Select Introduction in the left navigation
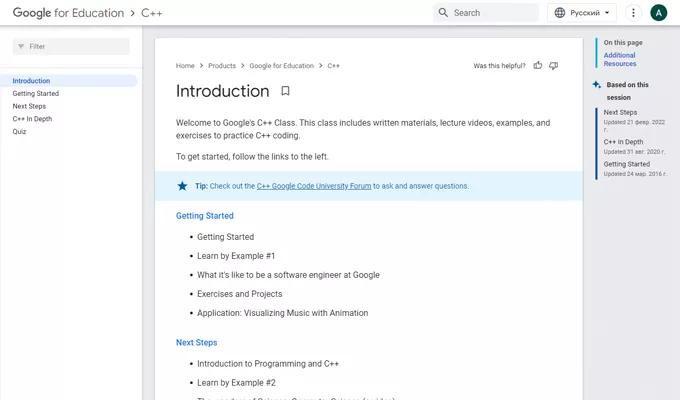 click(x=31, y=81)
